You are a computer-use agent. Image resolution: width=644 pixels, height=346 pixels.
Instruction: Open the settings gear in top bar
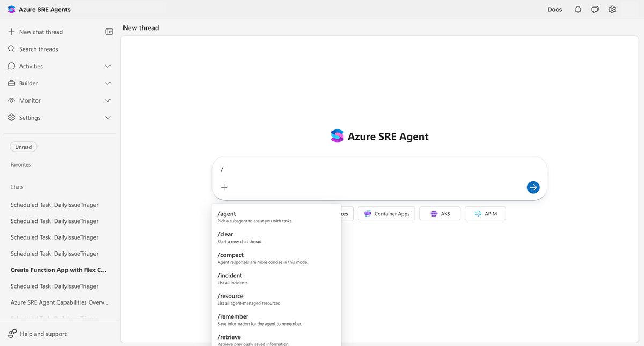[x=612, y=9]
